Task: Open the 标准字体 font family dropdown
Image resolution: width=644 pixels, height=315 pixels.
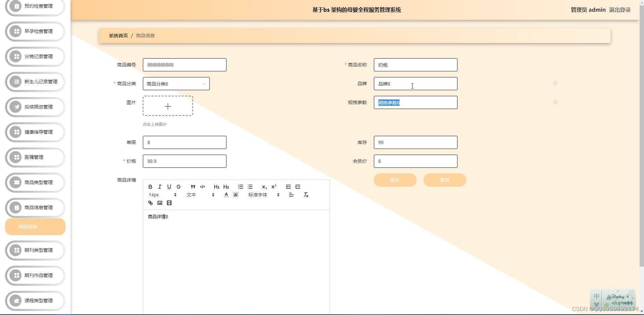Action: pos(264,195)
